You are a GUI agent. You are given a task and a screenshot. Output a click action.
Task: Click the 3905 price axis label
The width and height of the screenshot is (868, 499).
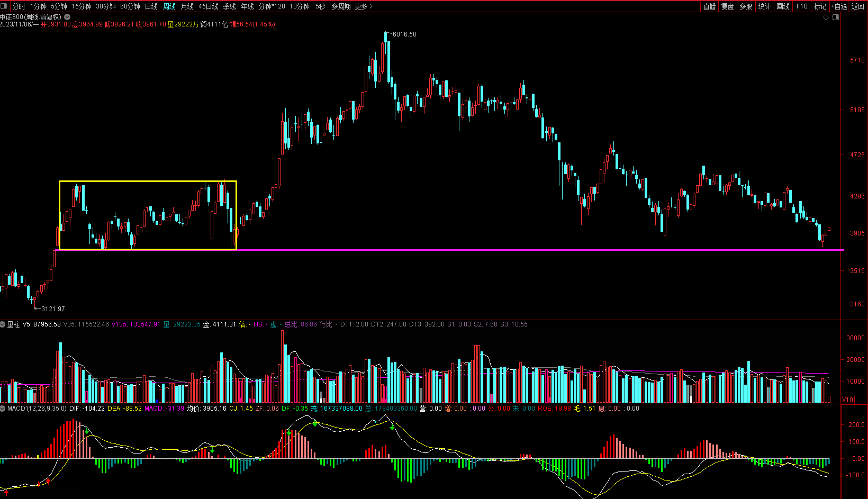click(x=857, y=233)
